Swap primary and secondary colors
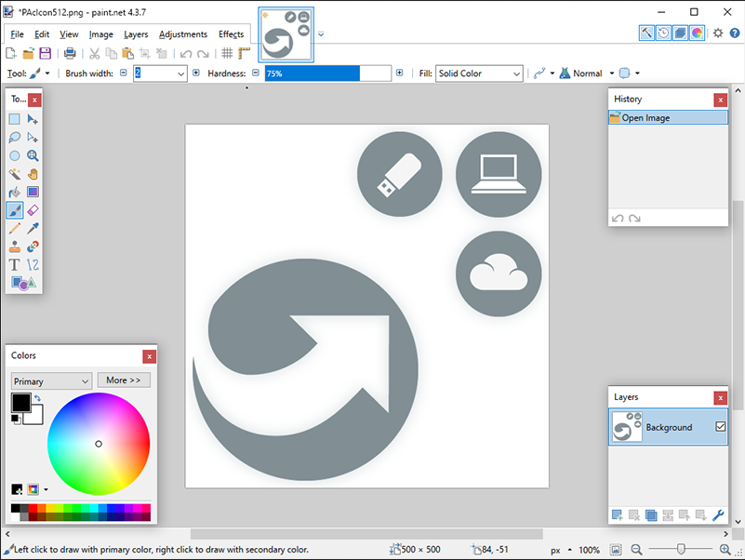745x560 pixels. coord(37,398)
